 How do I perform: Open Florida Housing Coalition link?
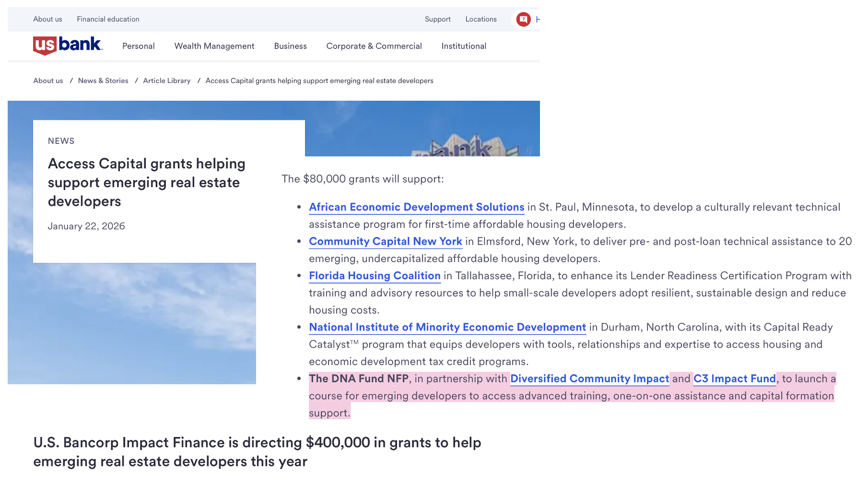[375, 276]
